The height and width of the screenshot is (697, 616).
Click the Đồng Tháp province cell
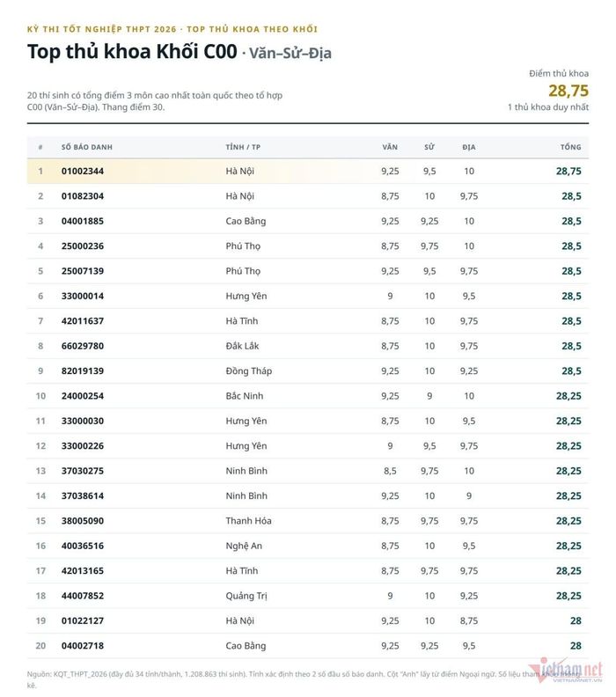coord(249,371)
